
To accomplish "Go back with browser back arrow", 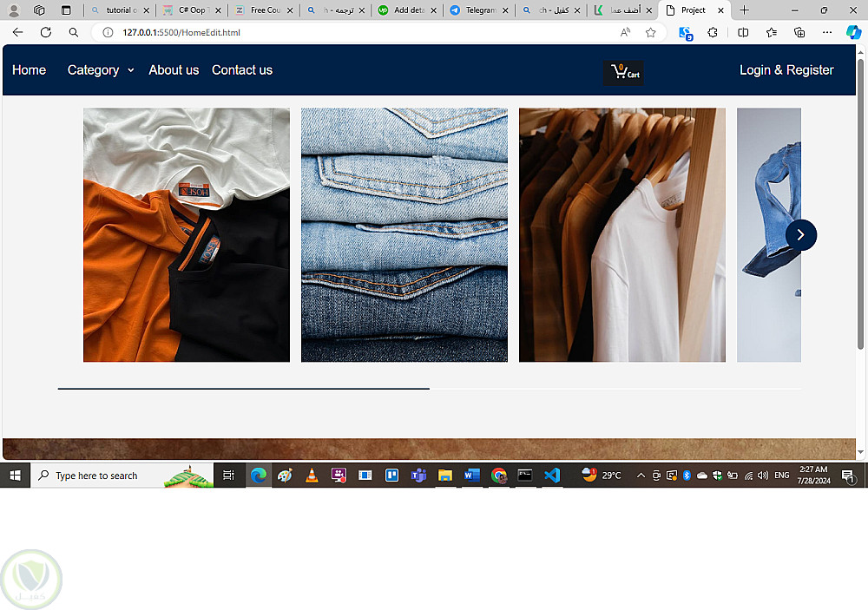I will (x=17, y=33).
